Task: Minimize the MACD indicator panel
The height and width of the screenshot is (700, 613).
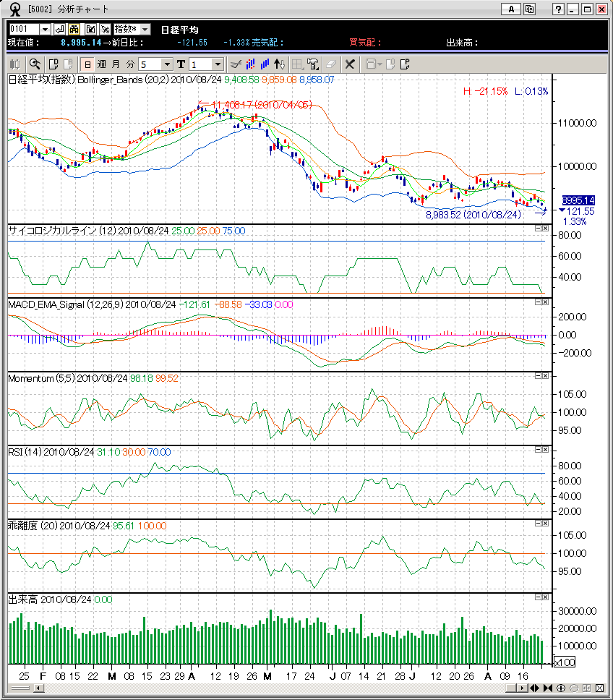Action: point(538,302)
